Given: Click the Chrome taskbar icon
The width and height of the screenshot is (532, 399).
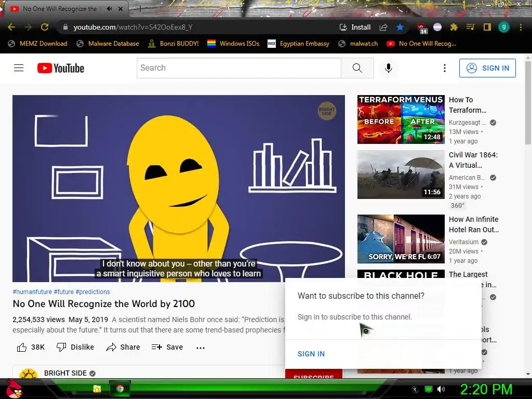Looking at the screenshot, I should click(120, 389).
